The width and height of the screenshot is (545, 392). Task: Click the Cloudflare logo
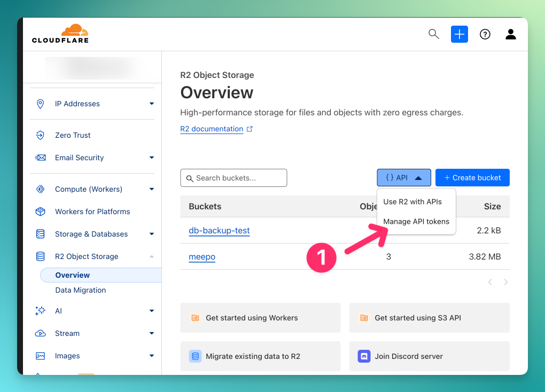(x=60, y=34)
